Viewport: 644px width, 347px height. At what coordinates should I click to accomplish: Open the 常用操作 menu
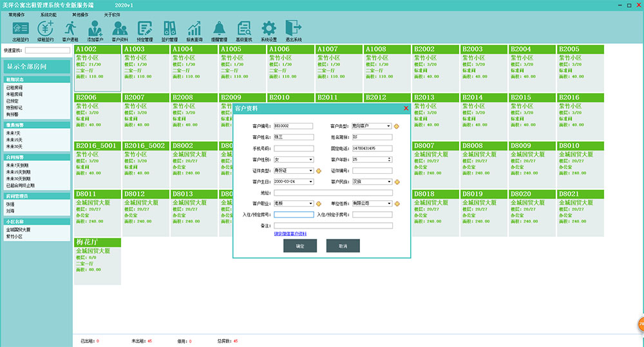(x=17, y=14)
